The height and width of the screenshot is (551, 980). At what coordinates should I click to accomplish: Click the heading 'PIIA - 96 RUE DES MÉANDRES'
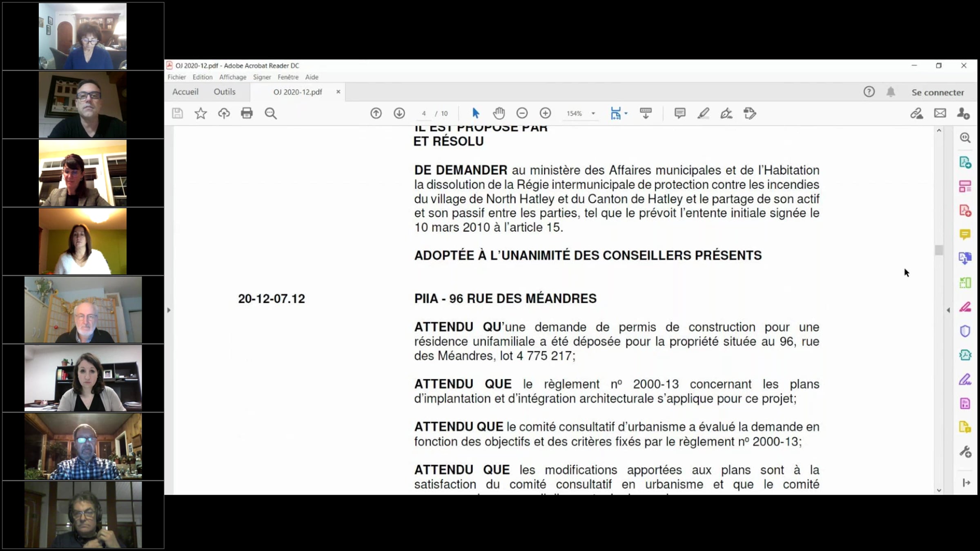tap(505, 299)
